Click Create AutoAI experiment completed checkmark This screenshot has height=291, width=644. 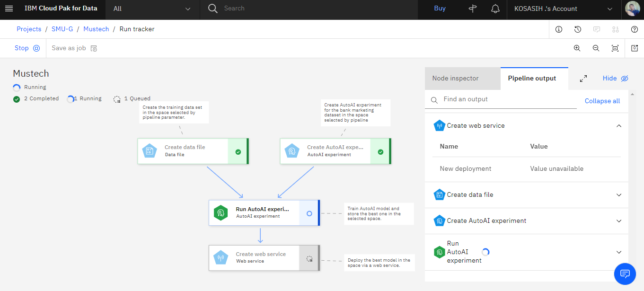pos(380,152)
